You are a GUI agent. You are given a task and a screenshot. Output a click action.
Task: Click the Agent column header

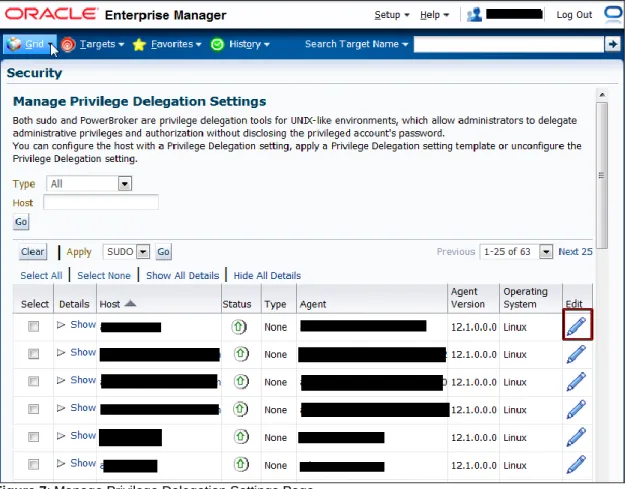click(x=313, y=304)
